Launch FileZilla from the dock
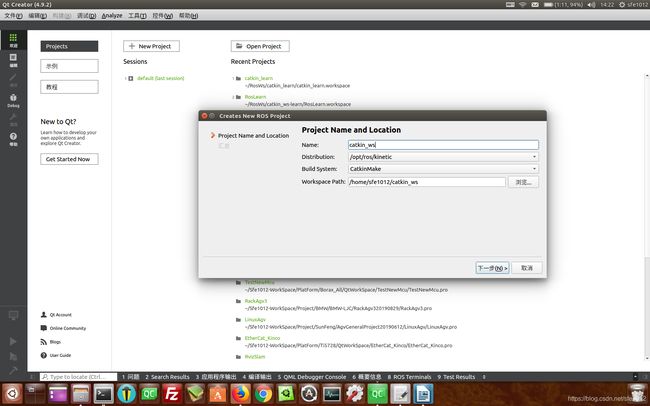This screenshot has height=406, width=650. 172,394
